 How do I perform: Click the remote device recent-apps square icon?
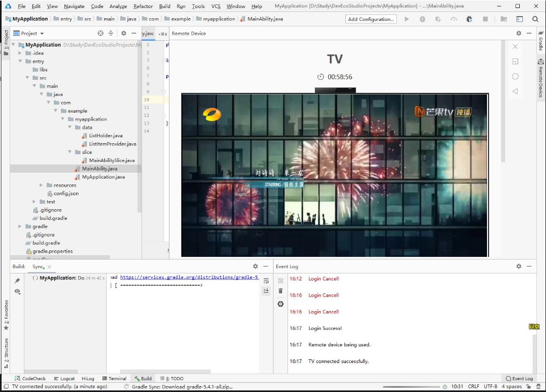tap(515, 62)
